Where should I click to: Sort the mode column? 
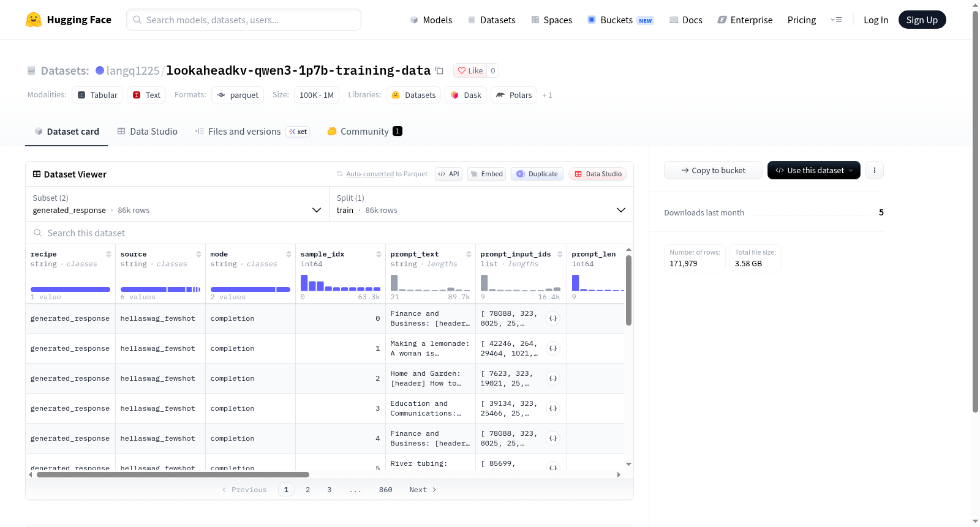point(288,254)
